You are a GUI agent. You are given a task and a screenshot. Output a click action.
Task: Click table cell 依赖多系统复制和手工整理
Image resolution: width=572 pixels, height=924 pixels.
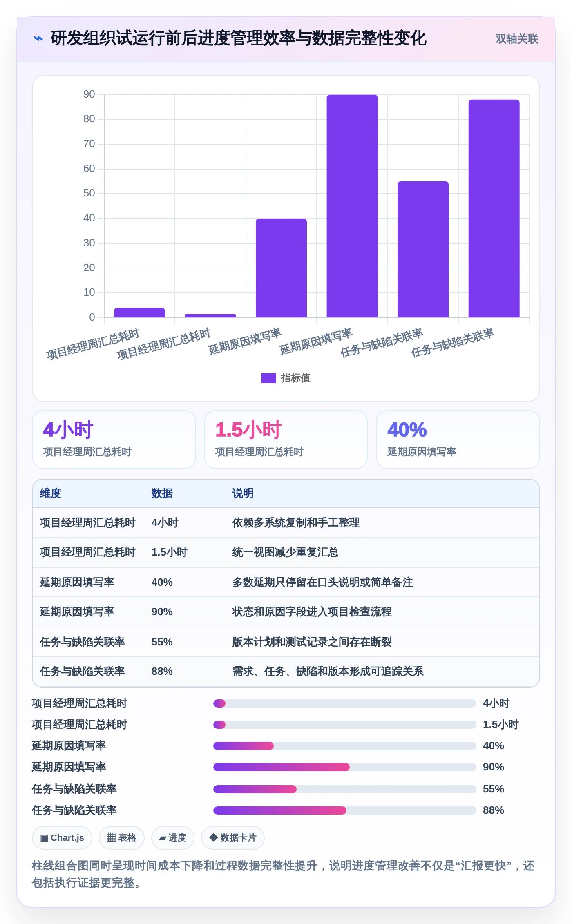coord(296,523)
